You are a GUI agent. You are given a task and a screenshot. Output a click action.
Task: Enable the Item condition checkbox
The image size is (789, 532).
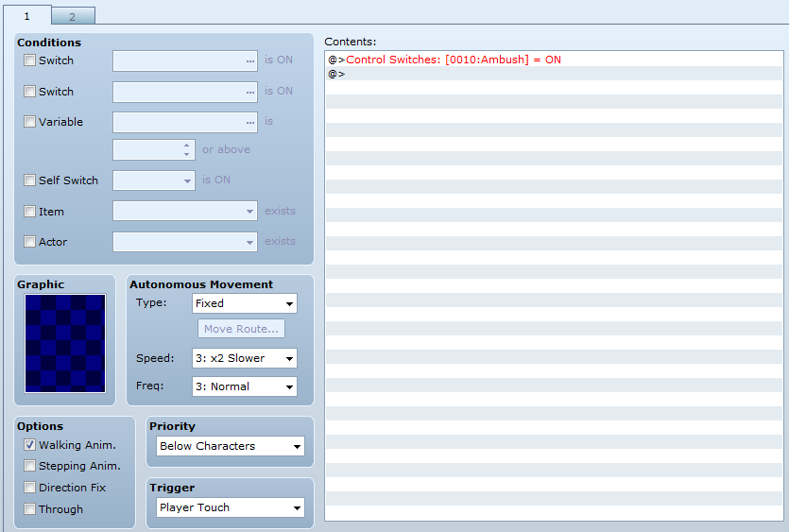coord(30,212)
